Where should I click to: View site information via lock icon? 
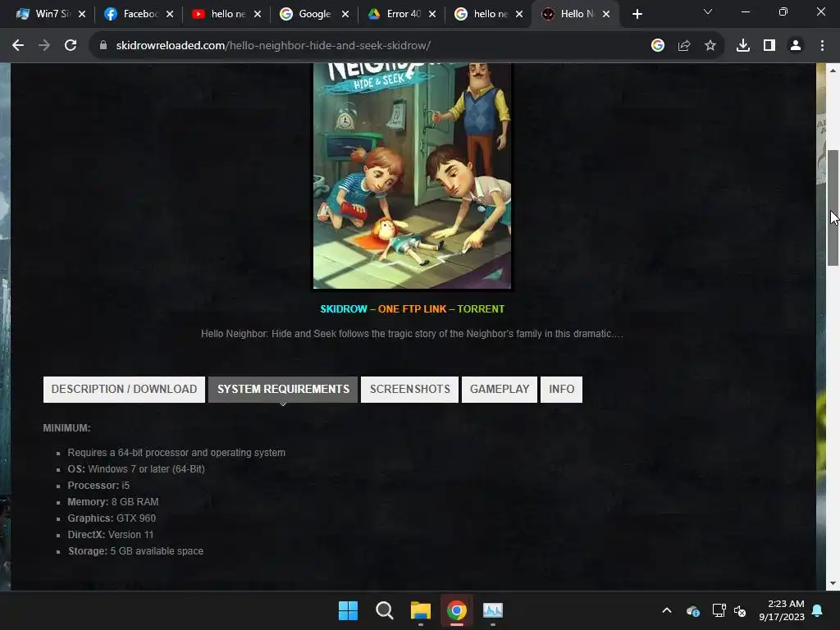click(103, 46)
